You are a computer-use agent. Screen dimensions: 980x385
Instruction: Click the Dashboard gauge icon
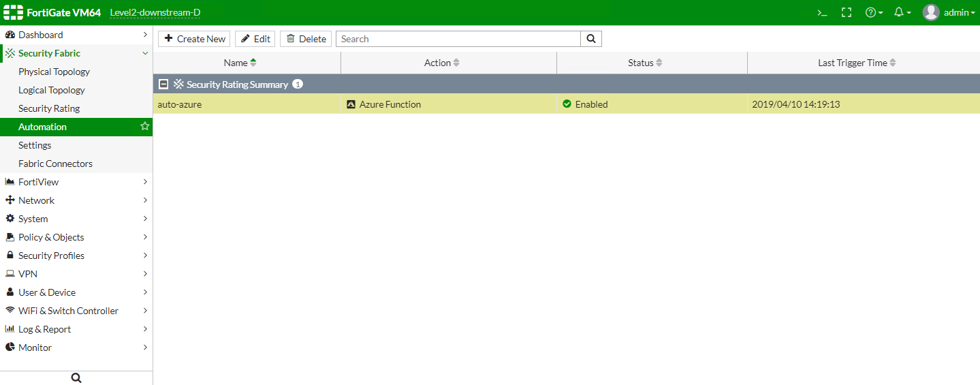[x=10, y=35]
